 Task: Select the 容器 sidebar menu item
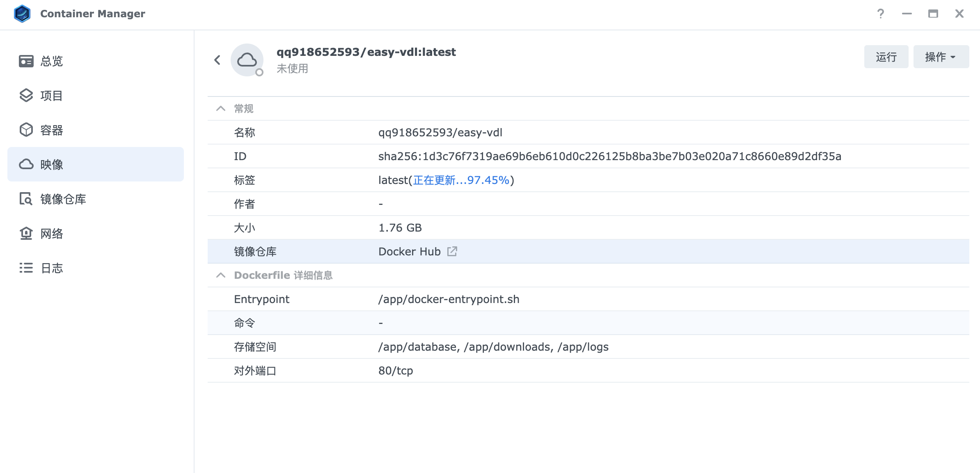52,130
